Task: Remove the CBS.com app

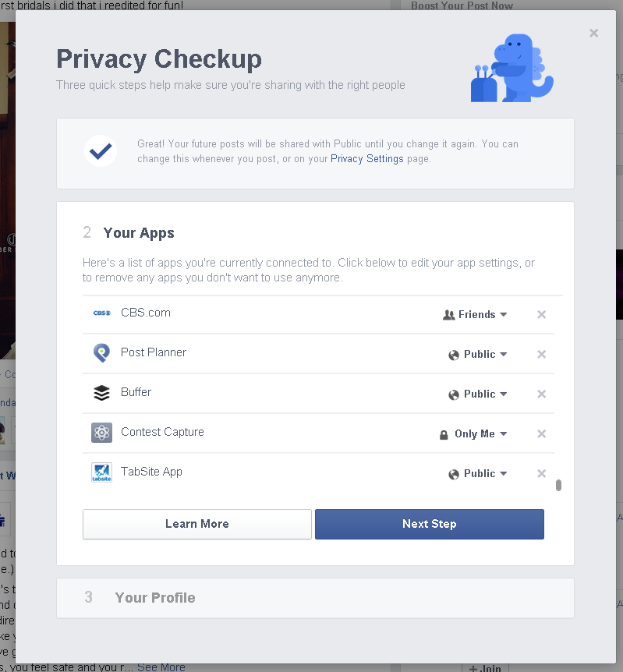Action: point(542,315)
